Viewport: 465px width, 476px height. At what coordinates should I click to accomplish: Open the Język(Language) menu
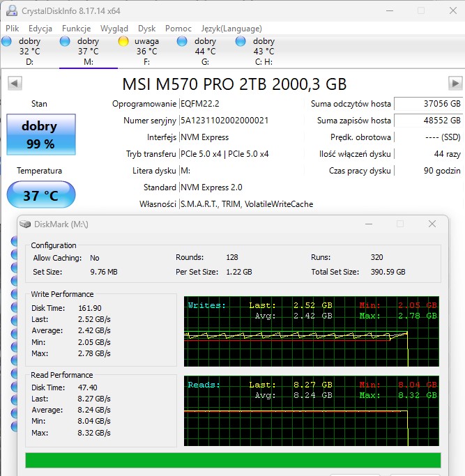coord(231,29)
